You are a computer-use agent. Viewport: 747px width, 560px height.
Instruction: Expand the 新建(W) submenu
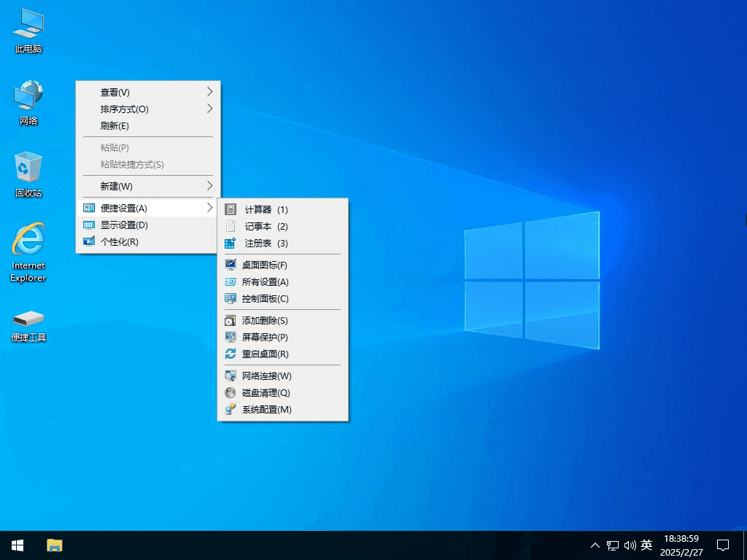pos(146,186)
